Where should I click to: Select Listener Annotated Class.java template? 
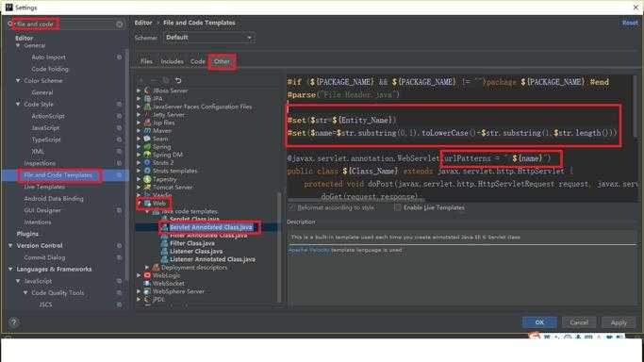tap(212, 259)
